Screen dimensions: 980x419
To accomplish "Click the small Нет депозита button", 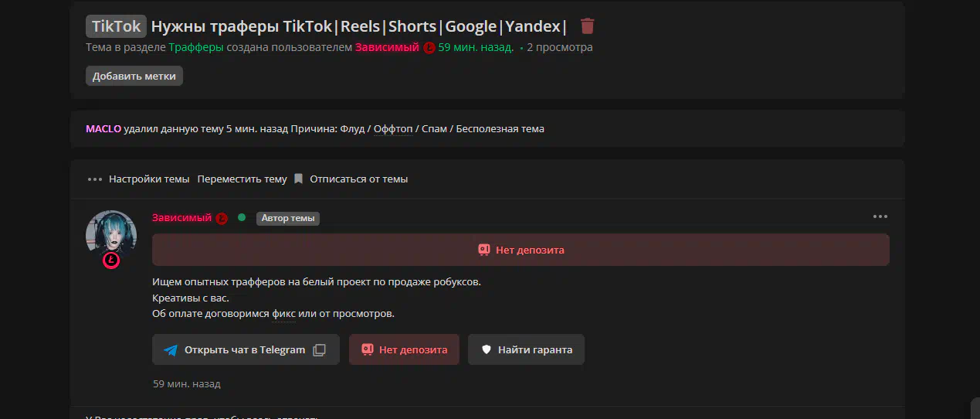I will [404, 349].
